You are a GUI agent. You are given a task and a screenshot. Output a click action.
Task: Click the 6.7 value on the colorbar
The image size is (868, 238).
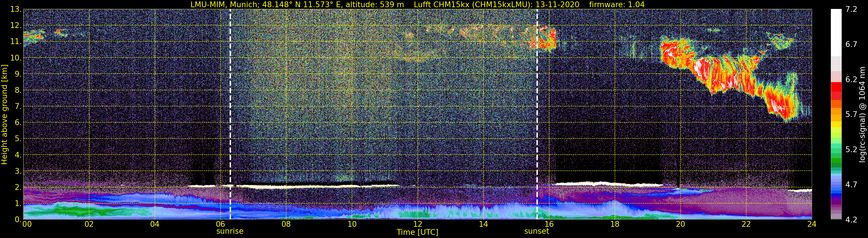click(852, 44)
